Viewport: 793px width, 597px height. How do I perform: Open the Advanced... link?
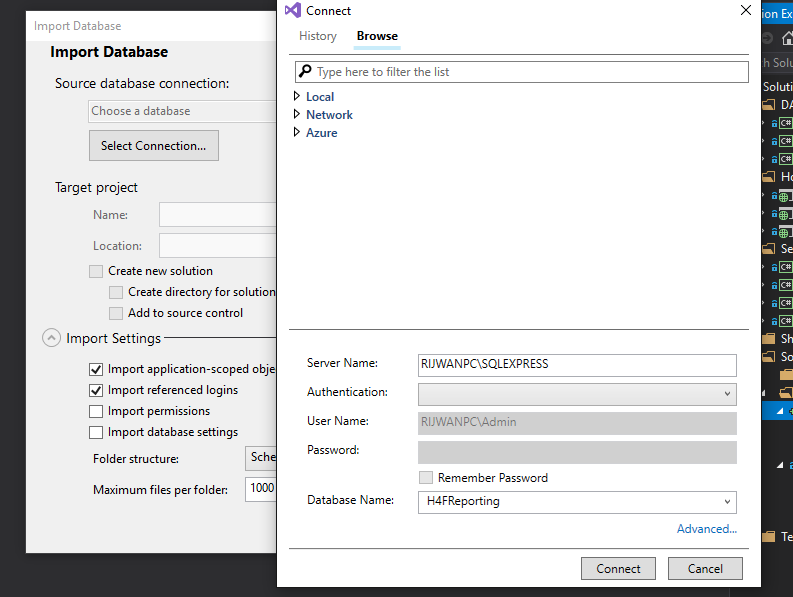pos(707,529)
